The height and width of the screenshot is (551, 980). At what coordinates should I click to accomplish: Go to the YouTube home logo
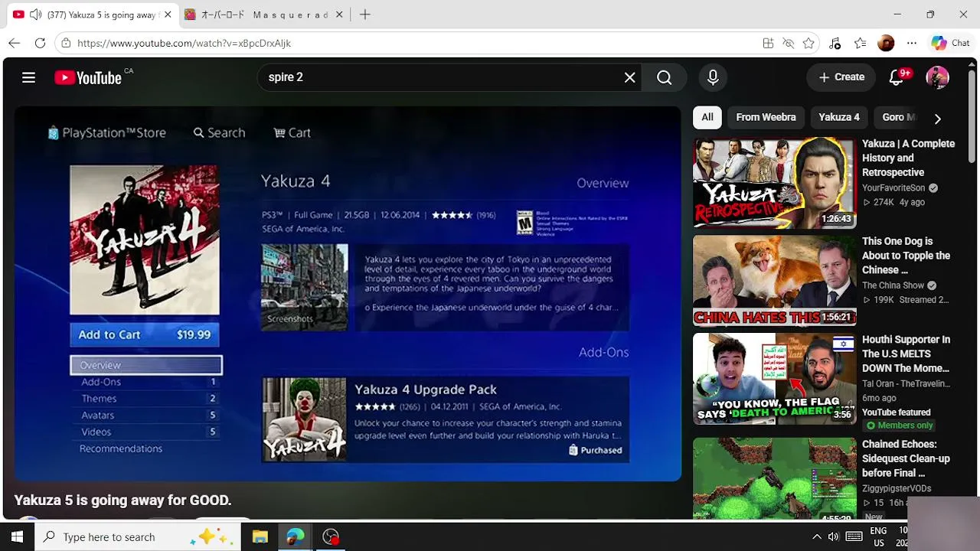[88, 77]
